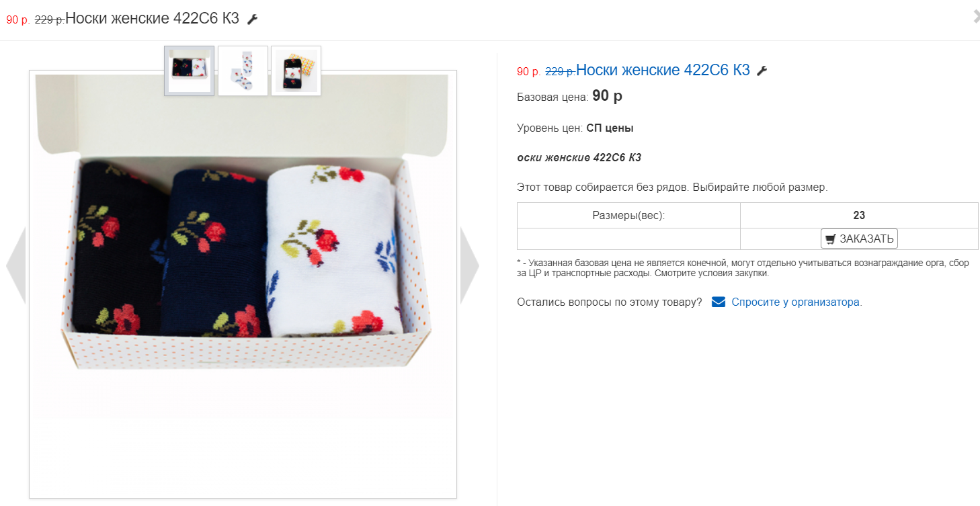Select the first thumbnail of boxed socks
This screenshot has height=506, width=980.
coord(190,71)
